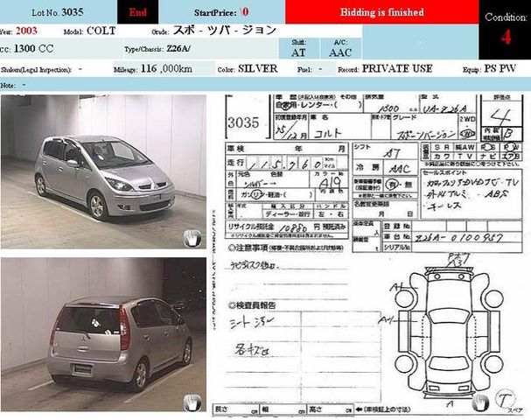Open the rear view photo of silver Colt

pos(103,334)
